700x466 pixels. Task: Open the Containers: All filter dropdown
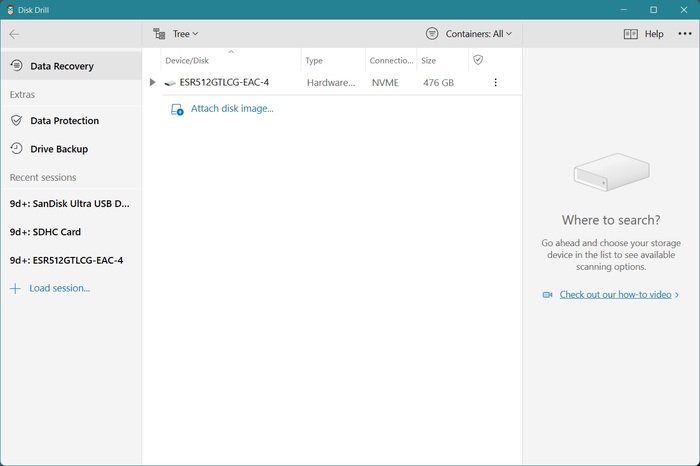point(478,34)
